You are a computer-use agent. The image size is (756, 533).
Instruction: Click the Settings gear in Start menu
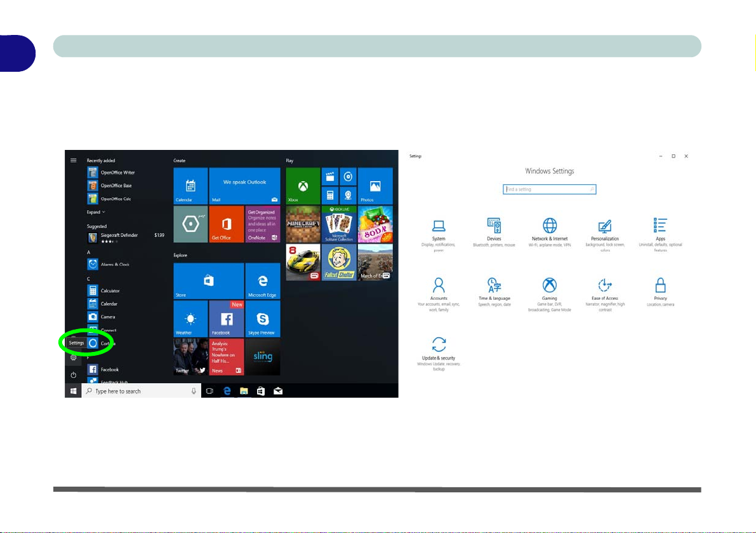tap(73, 358)
